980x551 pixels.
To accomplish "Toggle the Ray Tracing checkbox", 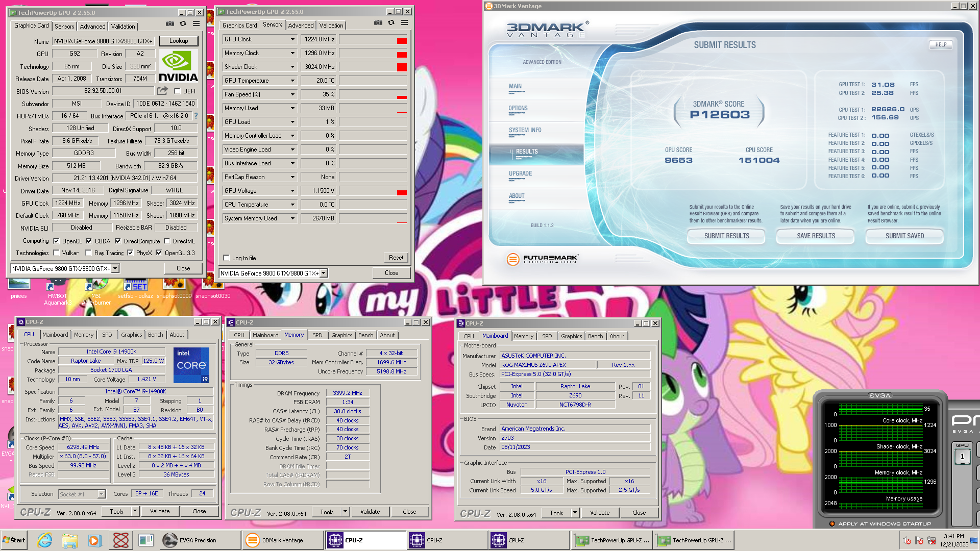I will [x=89, y=253].
